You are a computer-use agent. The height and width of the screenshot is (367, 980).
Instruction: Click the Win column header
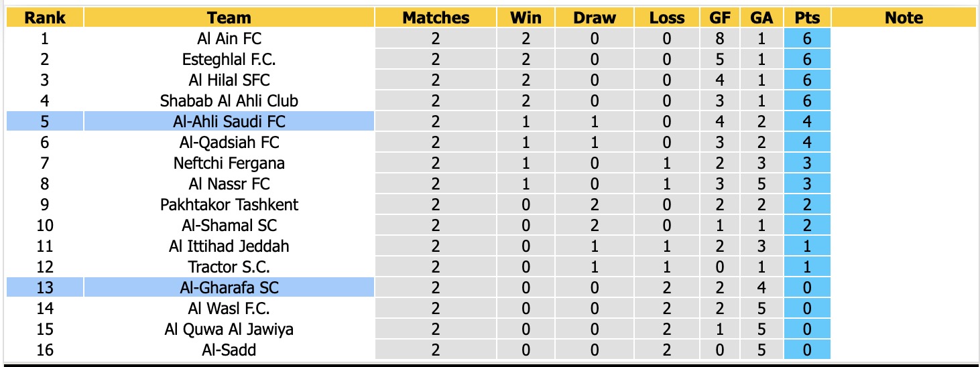click(x=526, y=18)
